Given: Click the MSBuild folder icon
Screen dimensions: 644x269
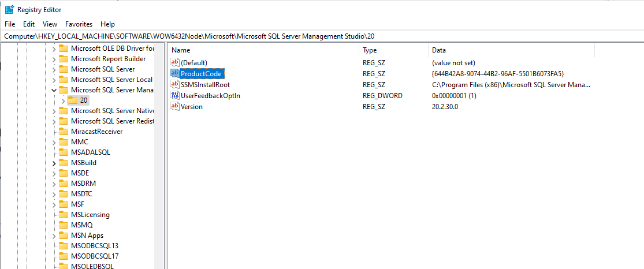Looking at the screenshot, I should point(64,163).
